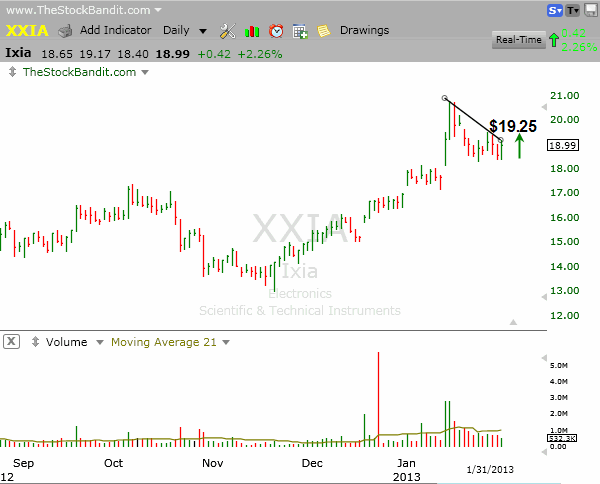Close the Volume pane with X
Screen dimensions: 600x484
click(x=11, y=341)
